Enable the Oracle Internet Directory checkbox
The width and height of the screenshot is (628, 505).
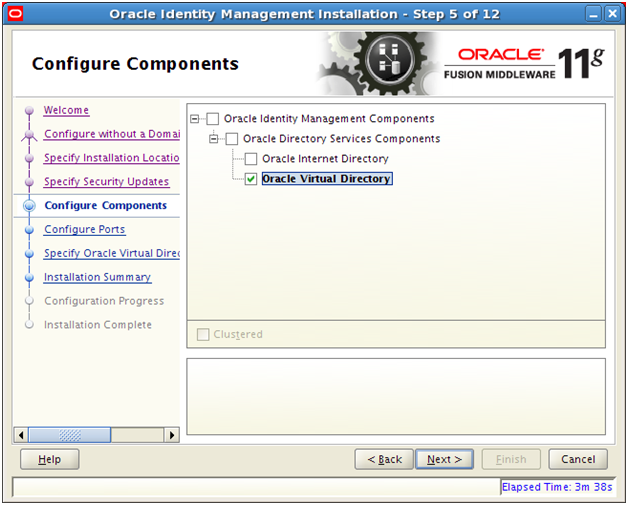pyautogui.click(x=251, y=159)
